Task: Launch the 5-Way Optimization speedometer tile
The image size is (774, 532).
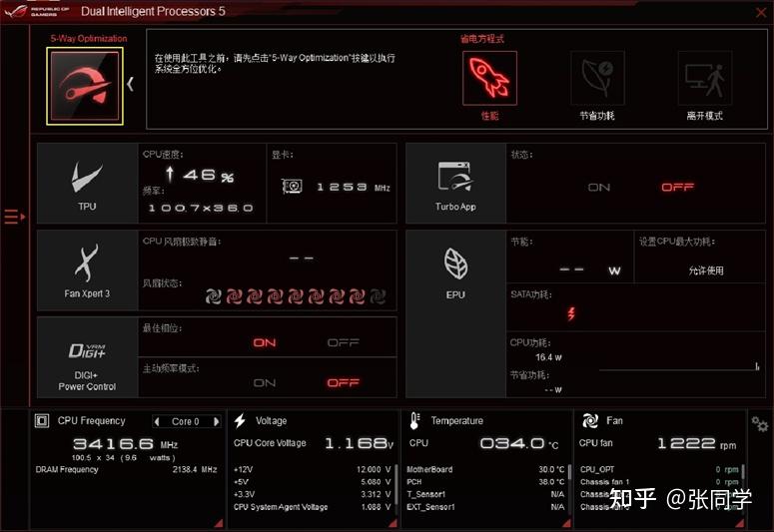Action: (x=85, y=87)
